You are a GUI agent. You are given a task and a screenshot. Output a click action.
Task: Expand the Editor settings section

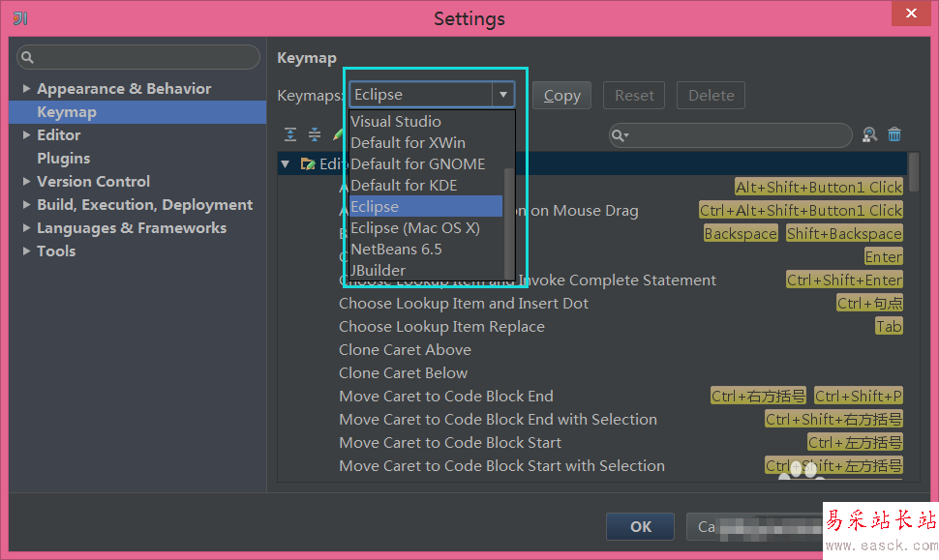(26, 135)
